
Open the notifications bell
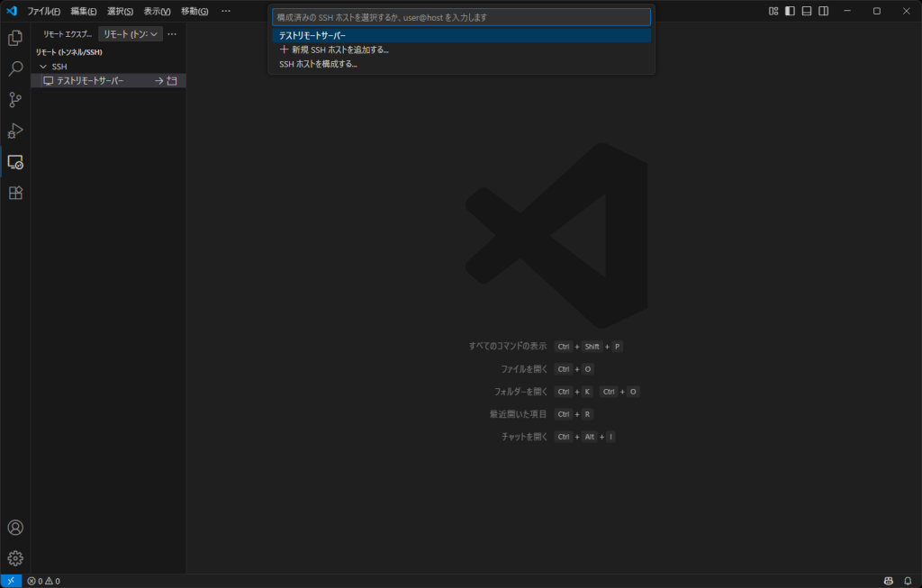point(908,581)
